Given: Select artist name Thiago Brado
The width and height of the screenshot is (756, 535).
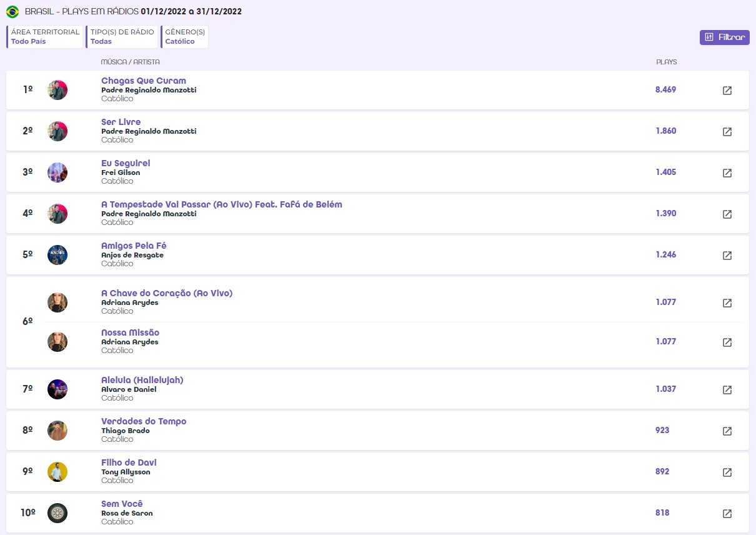Looking at the screenshot, I should pyautogui.click(x=126, y=431).
